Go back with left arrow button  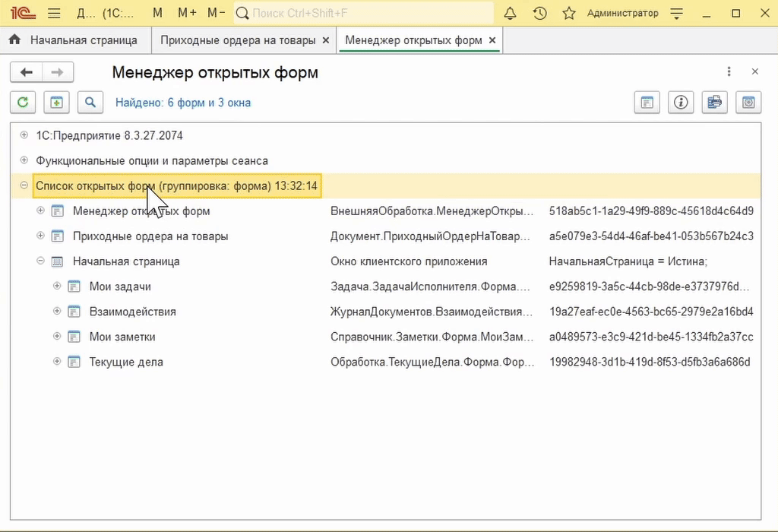[27, 72]
